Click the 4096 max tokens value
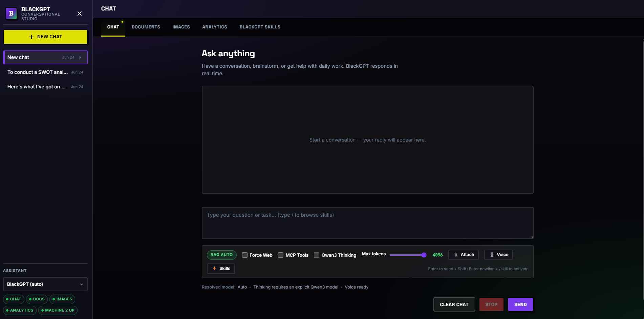 click(x=437, y=255)
